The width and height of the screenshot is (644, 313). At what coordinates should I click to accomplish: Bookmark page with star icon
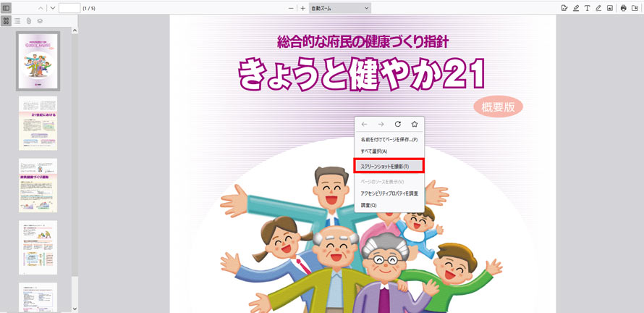pyautogui.click(x=415, y=124)
